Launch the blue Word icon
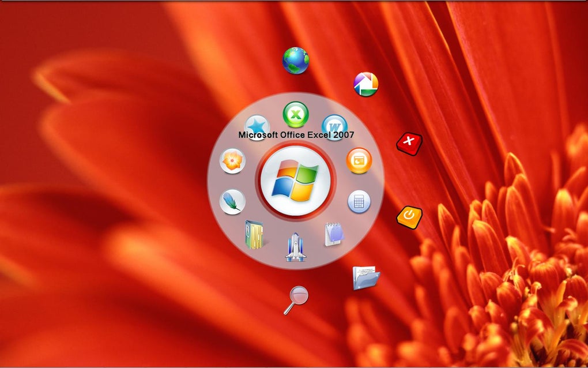The height and width of the screenshot is (368, 588). 334,127
